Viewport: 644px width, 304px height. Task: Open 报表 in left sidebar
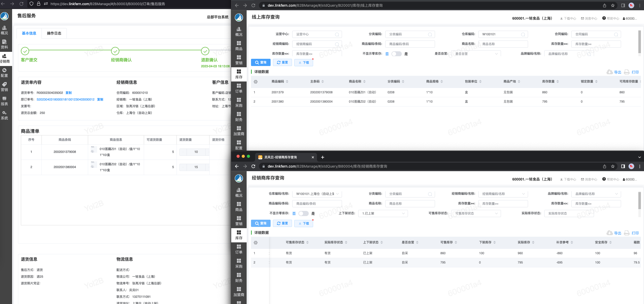[x=4, y=101]
